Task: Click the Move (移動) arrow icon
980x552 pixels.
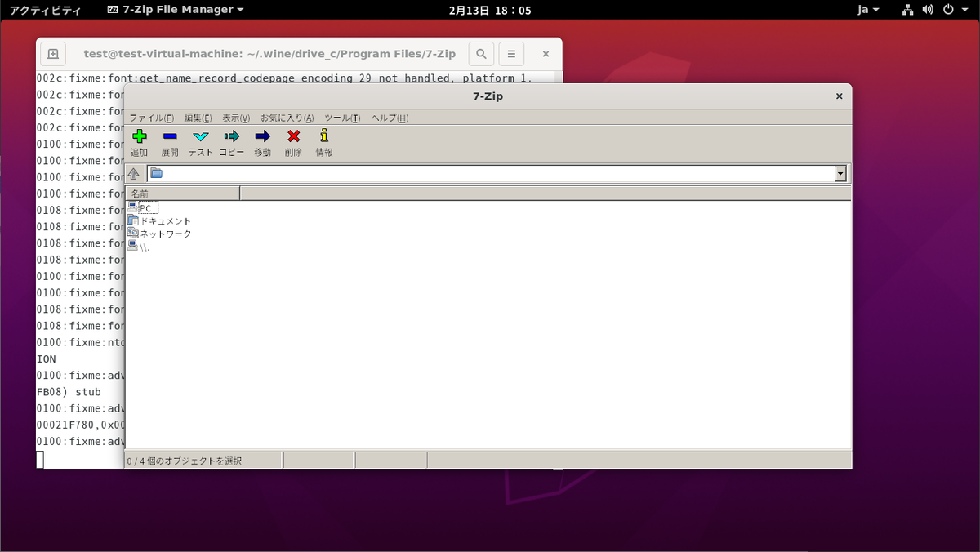Action: coord(262,136)
